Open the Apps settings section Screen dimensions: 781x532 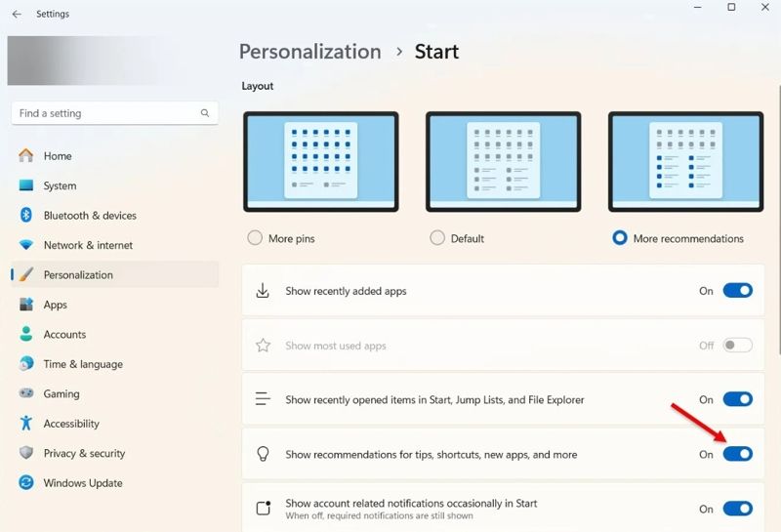[56, 305]
